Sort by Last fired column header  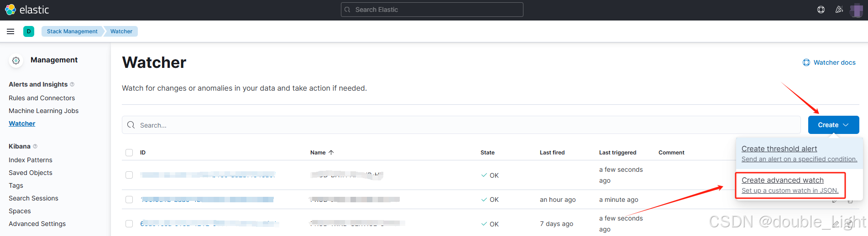click(x=552, y=153)
